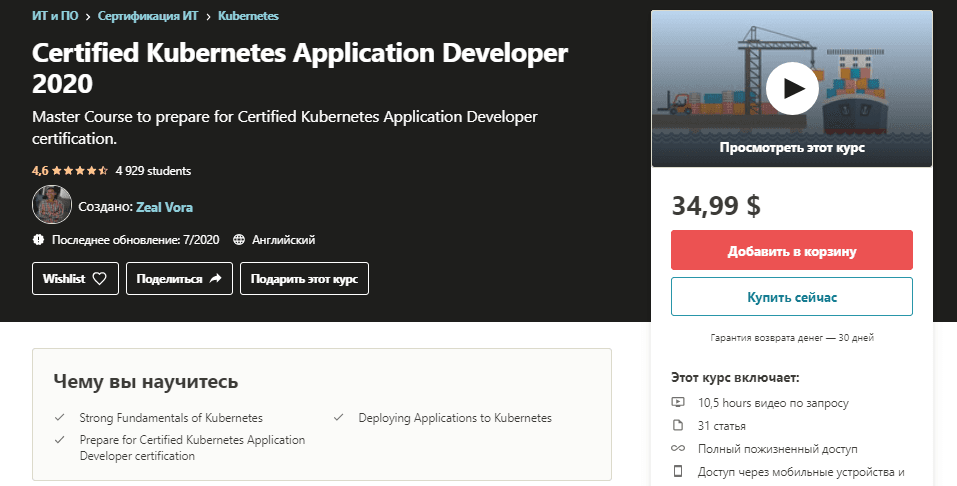The width and height of the screenshot is (957, 486).
Task: Open the ИТ и ПО breadcrumb
Action: (x=55, y=16)
